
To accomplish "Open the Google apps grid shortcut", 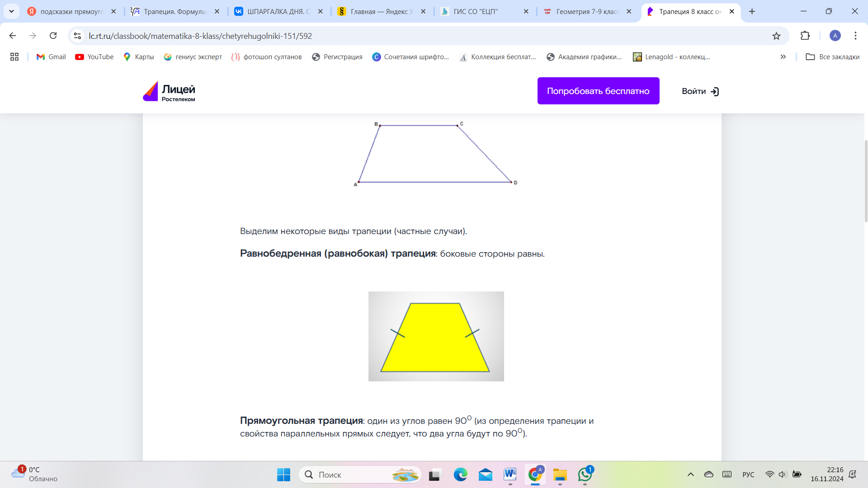I will (x=14, y=57).
